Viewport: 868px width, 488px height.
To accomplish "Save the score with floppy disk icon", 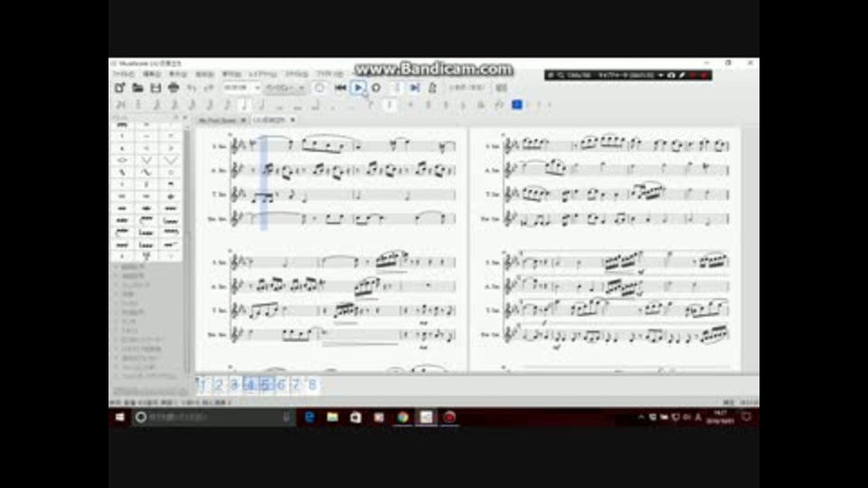I will click(156, 88).
